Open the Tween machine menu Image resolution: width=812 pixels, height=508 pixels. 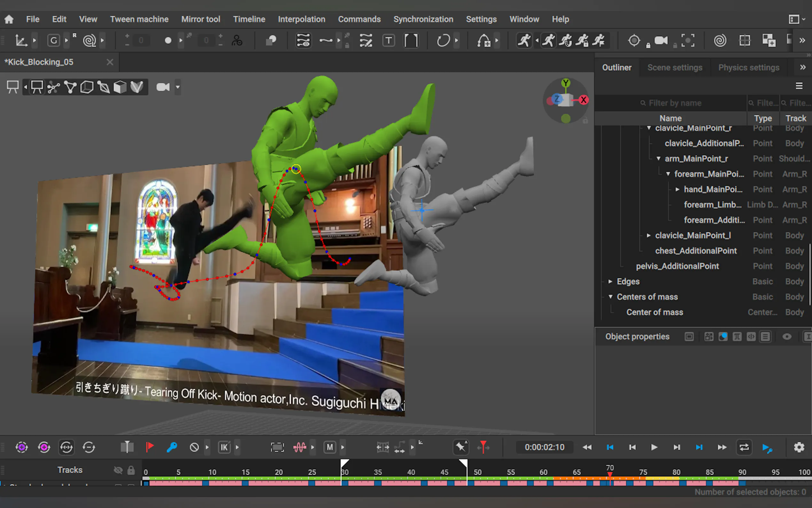[x=139, y=19]
